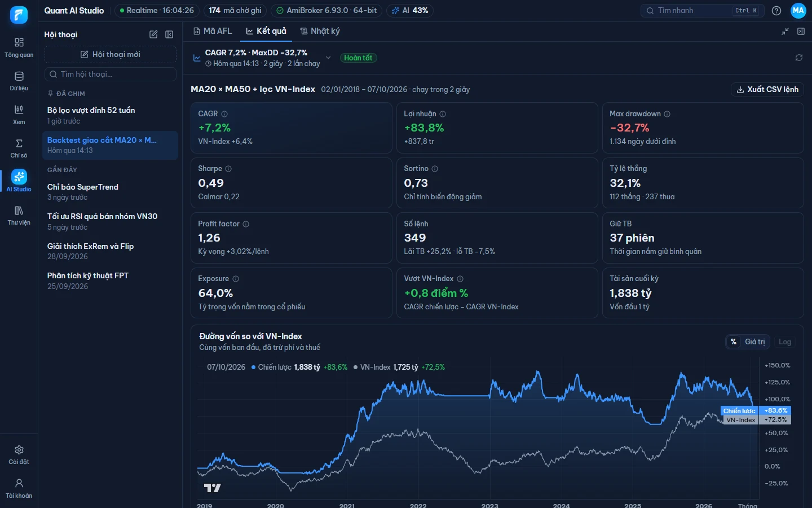Open Thư viện in sidebar
The height and width of the screenshot is (508, 812).
19,216
